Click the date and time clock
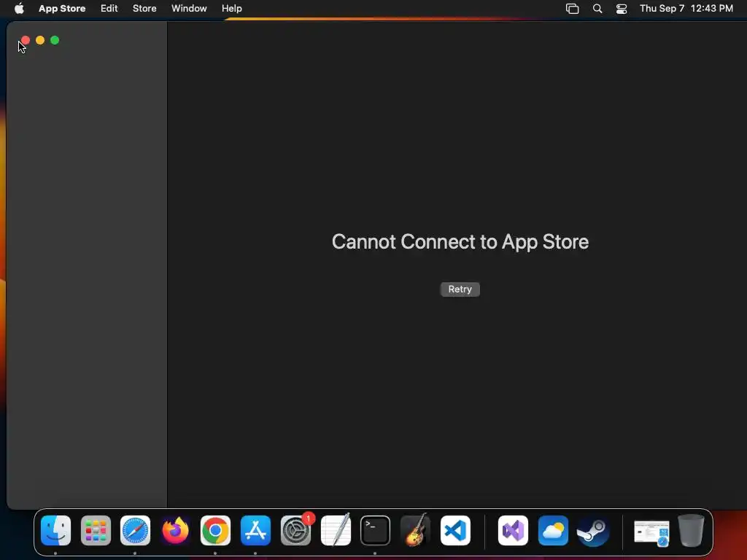Screen dimensions: 747x560 click(686, 8)
